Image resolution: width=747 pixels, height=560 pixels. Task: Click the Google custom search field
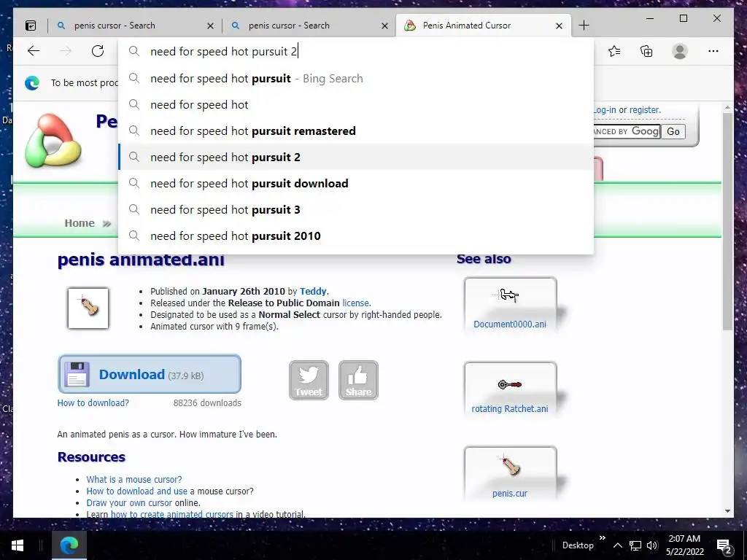pyautogui.click(x=626, y=131)
